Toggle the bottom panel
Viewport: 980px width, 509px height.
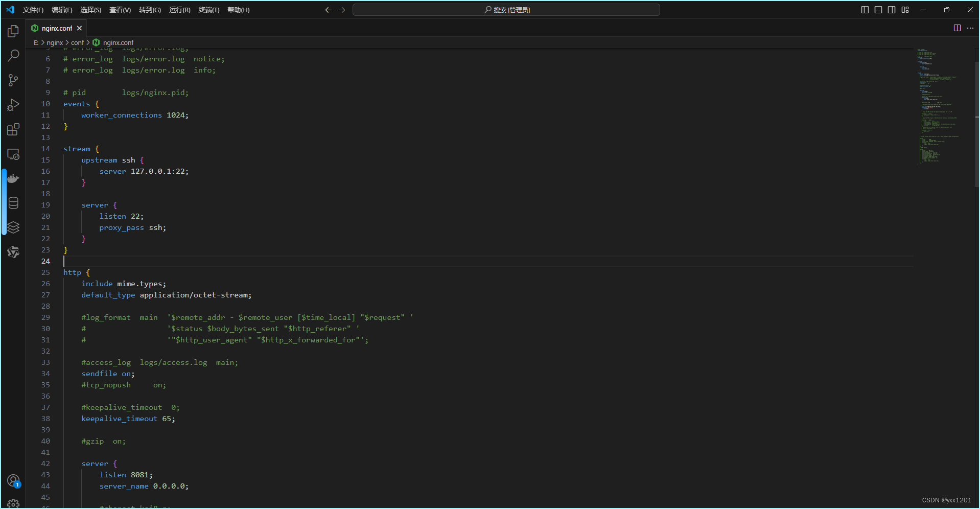[x=878, y=10]
